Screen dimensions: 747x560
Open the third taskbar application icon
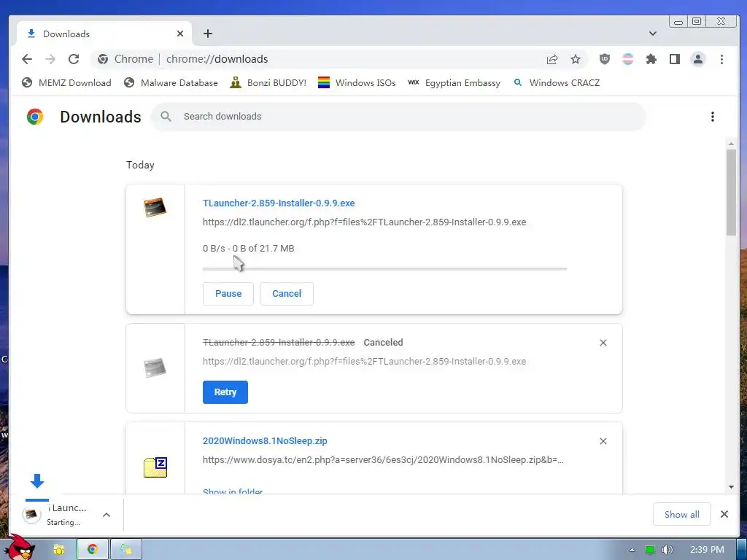126,550
